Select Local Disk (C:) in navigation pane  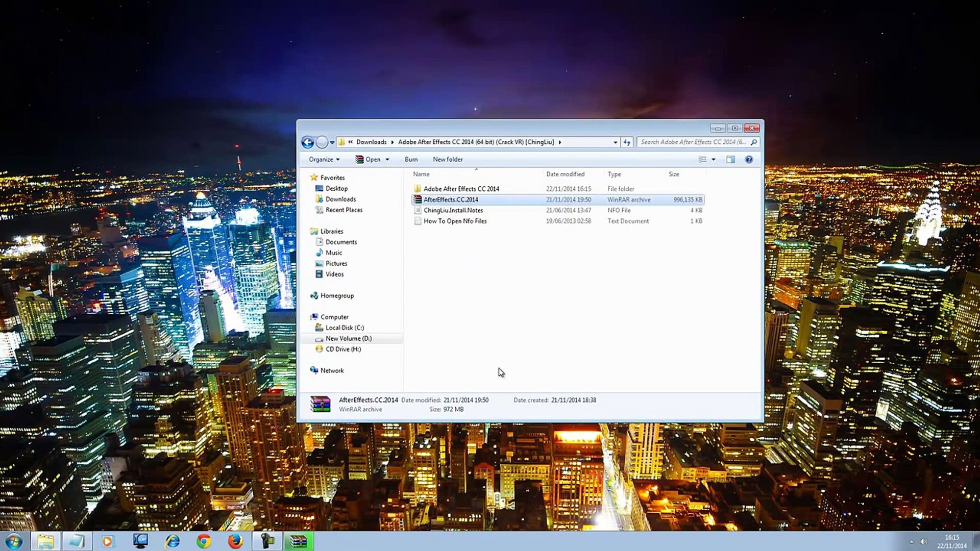pyautogui.click(x=345, y=328)
